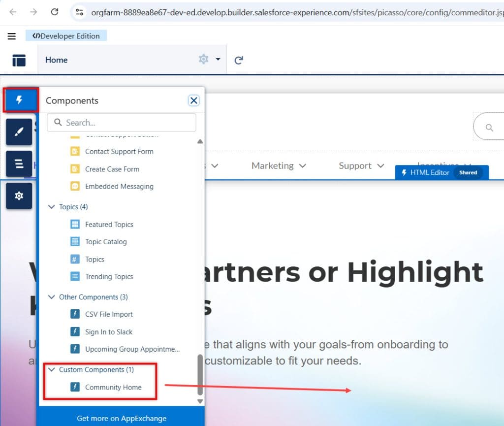Screen dimensions: 504x426
Task: Click the components list scrollbar down arrow
Action: [200, 401]
